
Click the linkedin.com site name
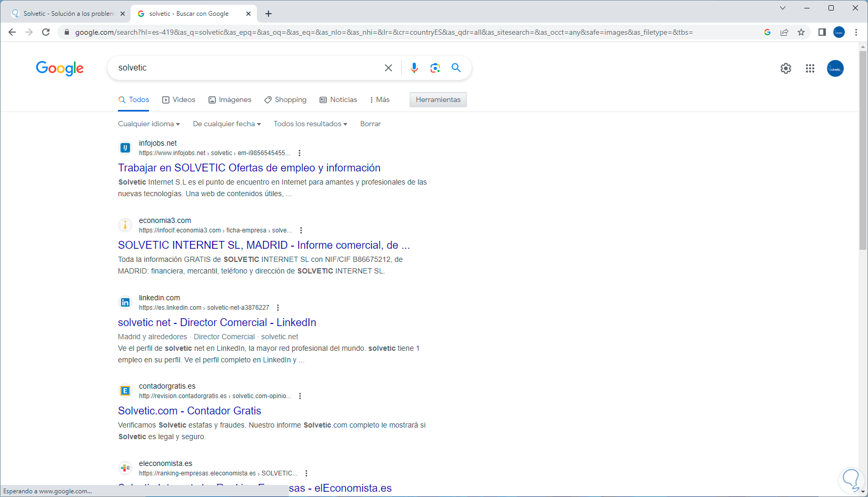[x=159, y=298]
